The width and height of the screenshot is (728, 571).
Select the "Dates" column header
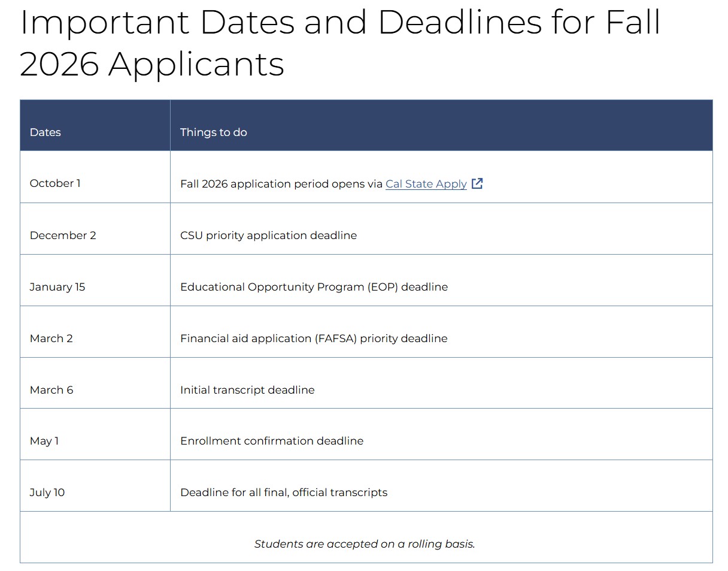click(x=45, y=132)
